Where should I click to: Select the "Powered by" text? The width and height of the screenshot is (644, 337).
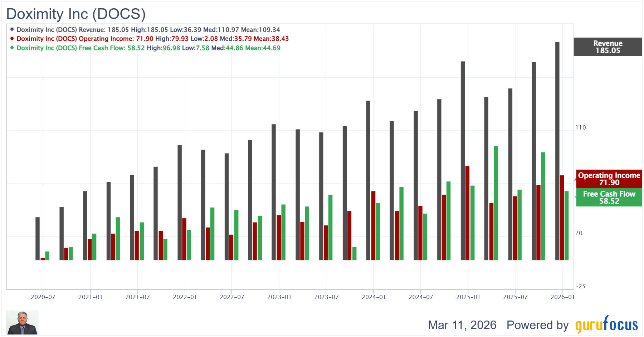537,325
